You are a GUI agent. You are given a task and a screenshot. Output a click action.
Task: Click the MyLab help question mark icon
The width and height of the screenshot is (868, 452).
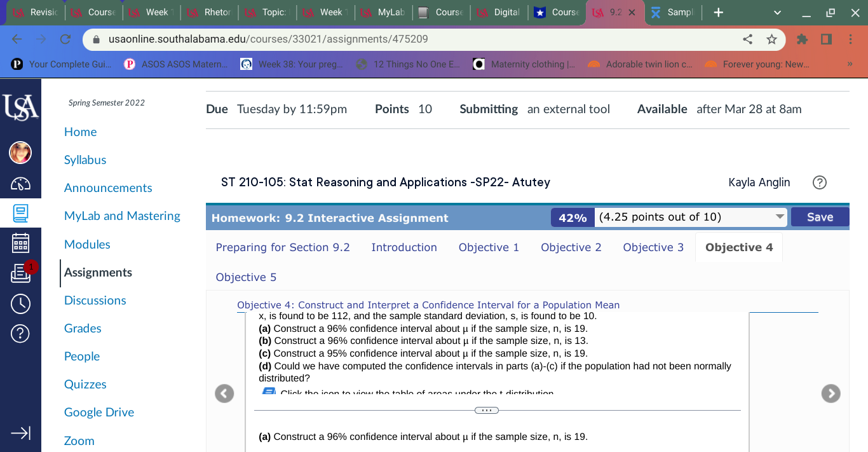pos(820,183)
